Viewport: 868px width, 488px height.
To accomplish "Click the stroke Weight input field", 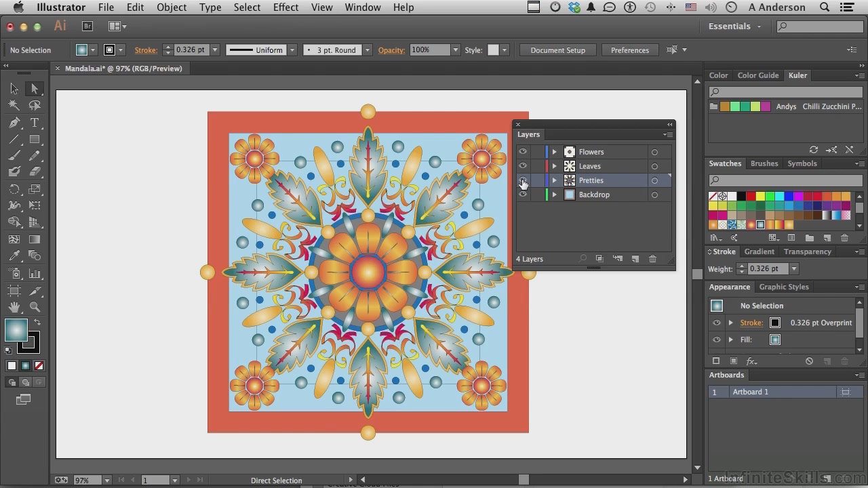I will pos(767,269).
